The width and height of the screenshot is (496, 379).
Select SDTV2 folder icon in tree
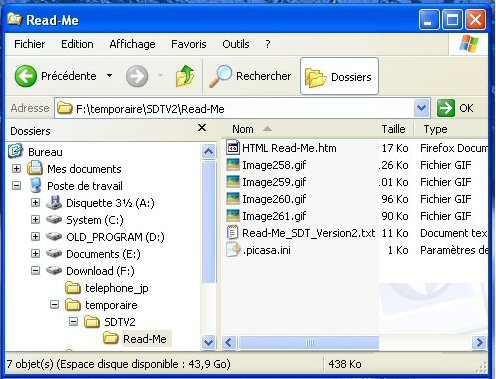(92, 322)
